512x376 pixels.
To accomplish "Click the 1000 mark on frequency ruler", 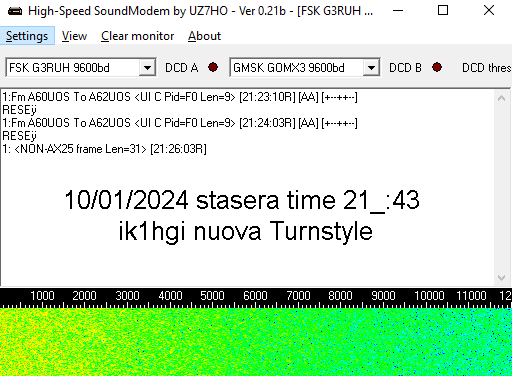I will [x=42, y=296].
